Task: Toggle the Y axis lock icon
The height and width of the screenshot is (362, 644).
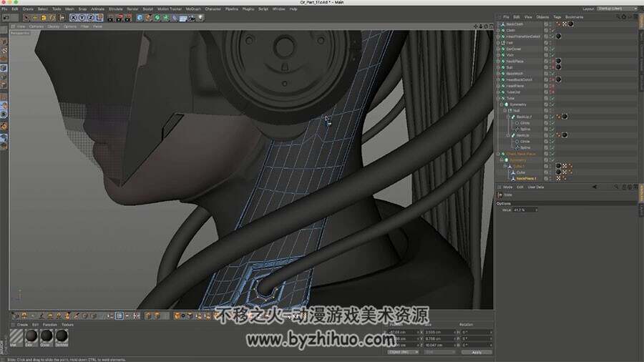Action: pos(82,18)
